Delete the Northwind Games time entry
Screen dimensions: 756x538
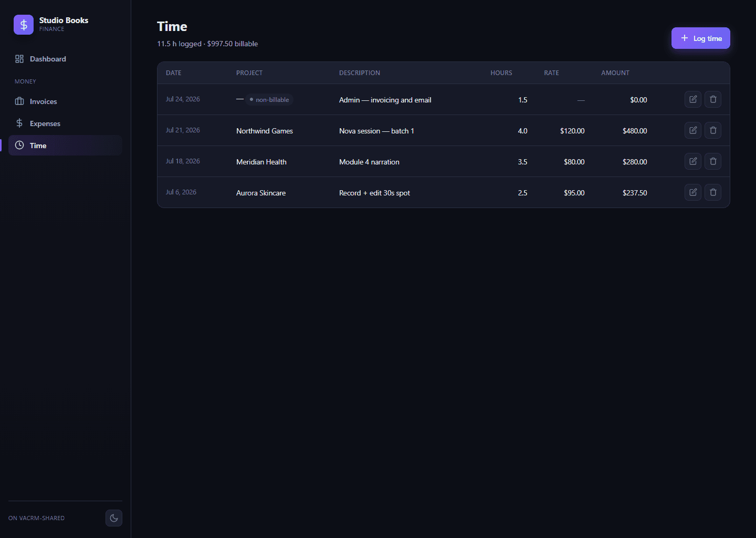[713, 130]
